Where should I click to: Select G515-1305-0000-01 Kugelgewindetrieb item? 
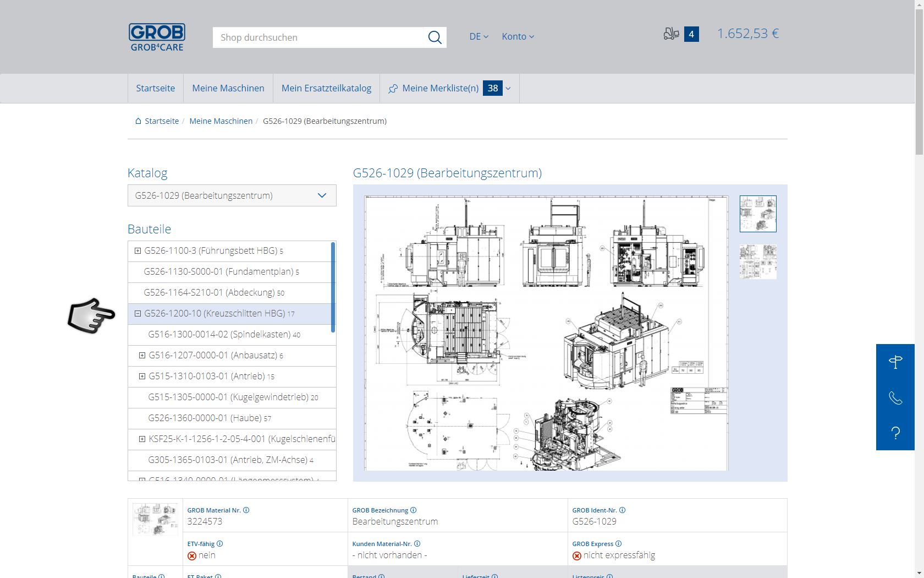click(232, 397)
